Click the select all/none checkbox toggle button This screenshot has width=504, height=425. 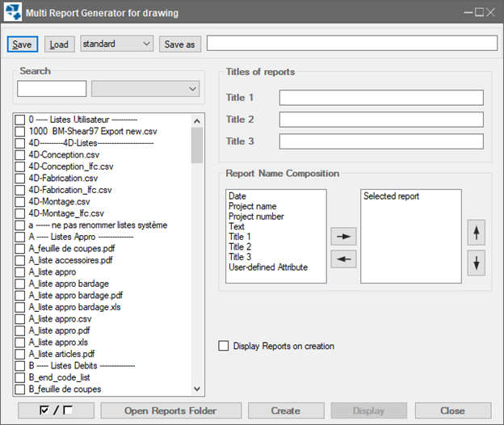click(x=56, y=410)
